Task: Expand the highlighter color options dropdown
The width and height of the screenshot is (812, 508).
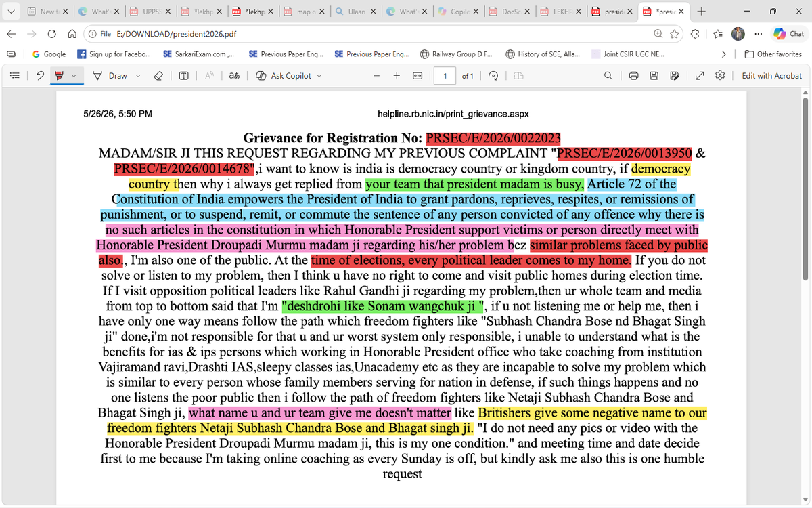Action: (x=73, y=76)
